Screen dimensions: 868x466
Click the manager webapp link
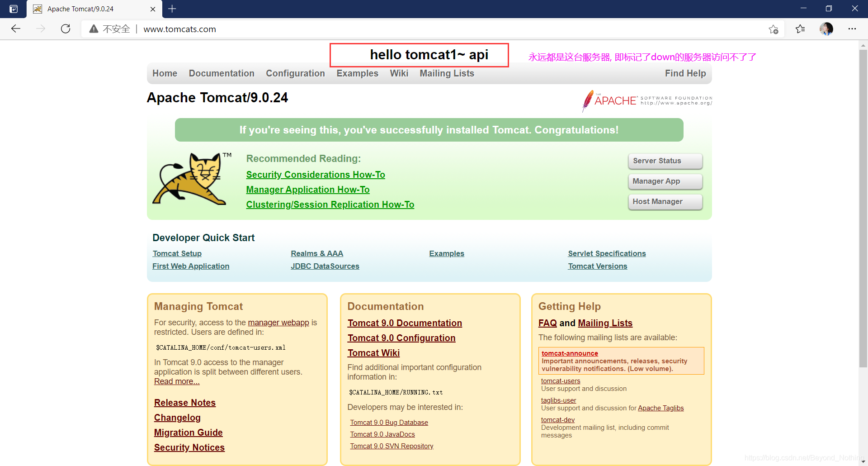coord(278,323)
